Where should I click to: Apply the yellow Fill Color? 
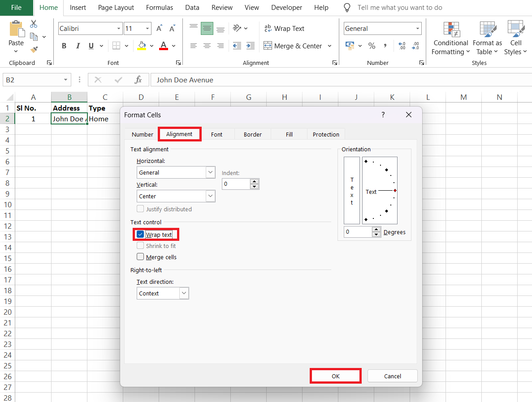[142, 46]
